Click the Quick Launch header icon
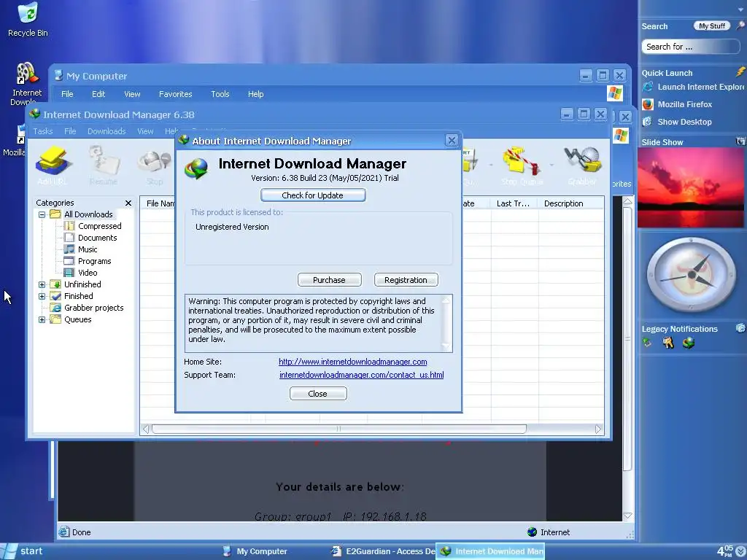 coord(740,72)
